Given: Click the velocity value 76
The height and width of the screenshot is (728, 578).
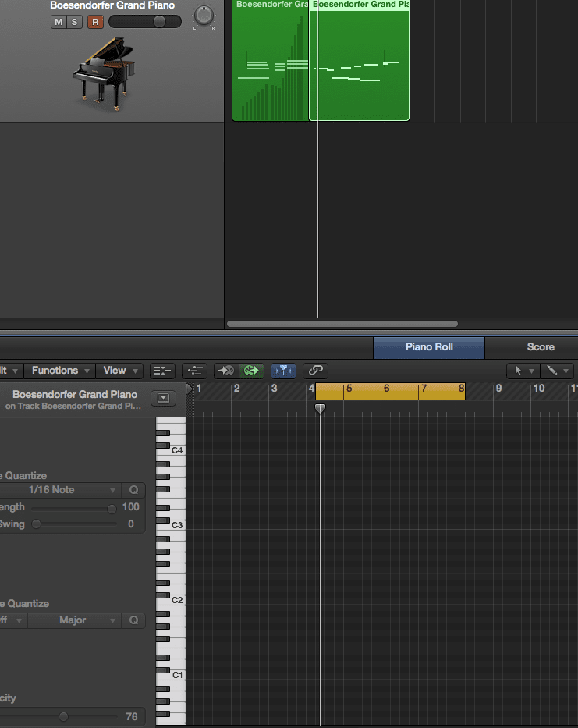Looking at the screenshot, I should (131, 717).
